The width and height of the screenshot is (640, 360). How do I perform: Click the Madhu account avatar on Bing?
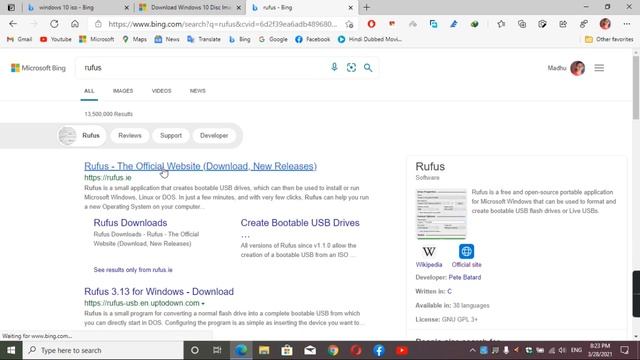[577, 68]
